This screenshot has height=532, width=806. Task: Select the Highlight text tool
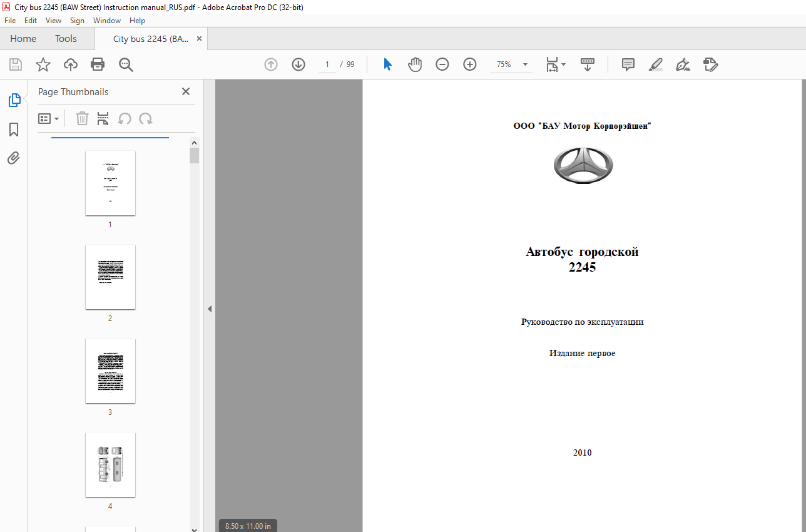655,64
